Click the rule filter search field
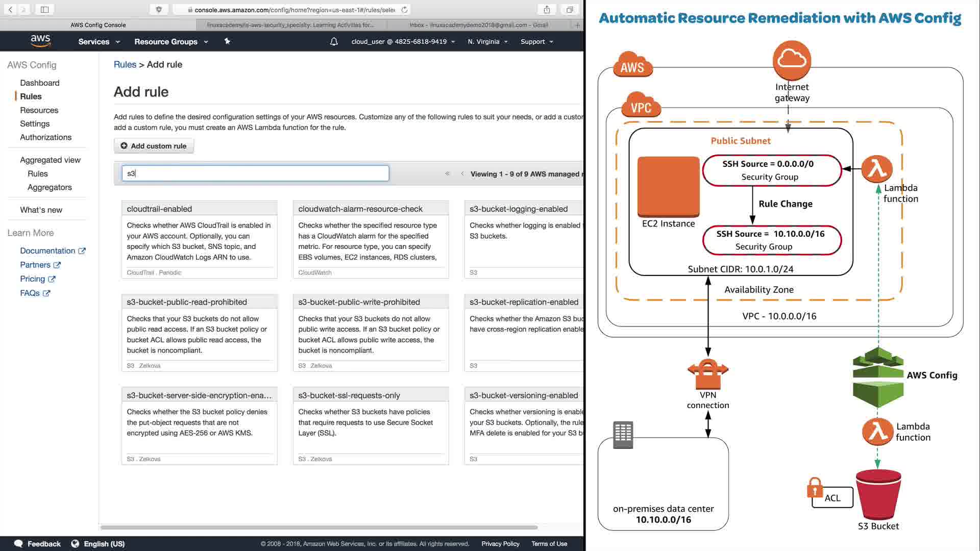 point(255,173)
